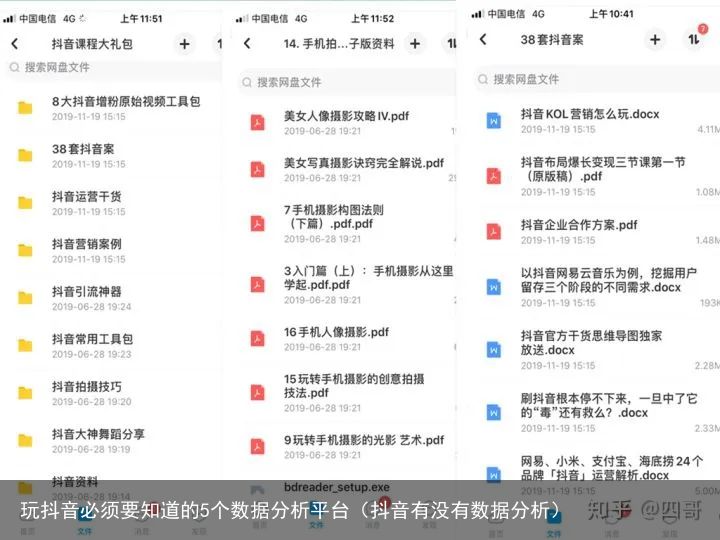Open 抖音常用工具包 folder icon

pyautogui.click(x=25, y=345)
